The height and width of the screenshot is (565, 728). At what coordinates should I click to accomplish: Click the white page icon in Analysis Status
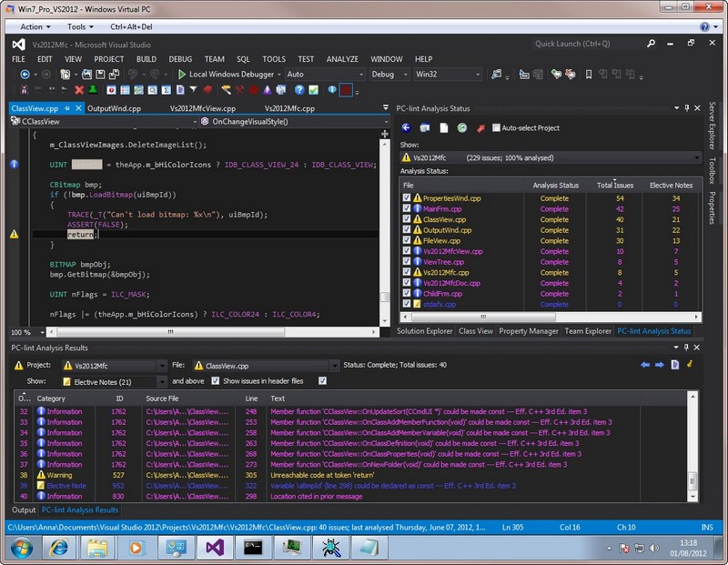point(444,127)
